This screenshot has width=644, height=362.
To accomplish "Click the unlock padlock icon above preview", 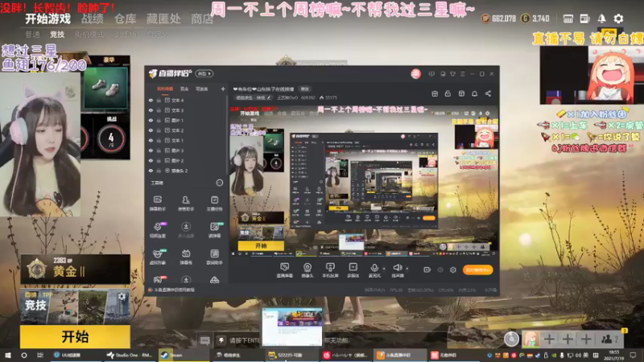I will (x=448, y=93).
